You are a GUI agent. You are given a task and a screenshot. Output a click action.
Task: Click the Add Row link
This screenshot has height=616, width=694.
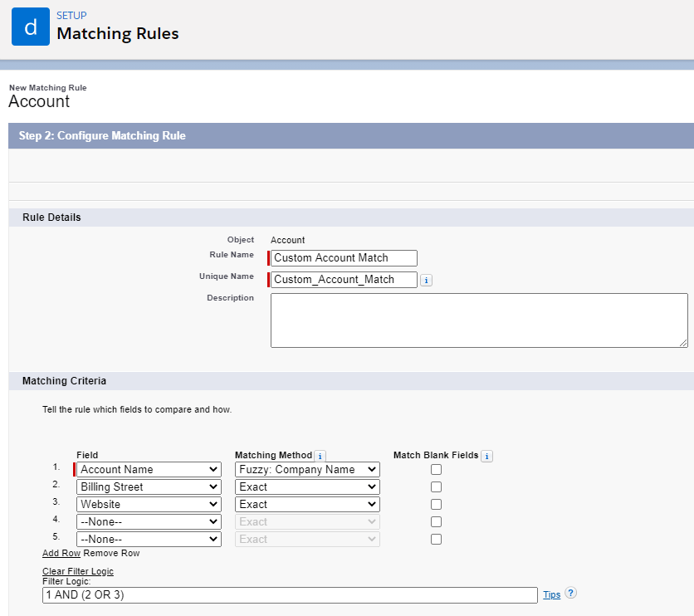pos(61,553)
